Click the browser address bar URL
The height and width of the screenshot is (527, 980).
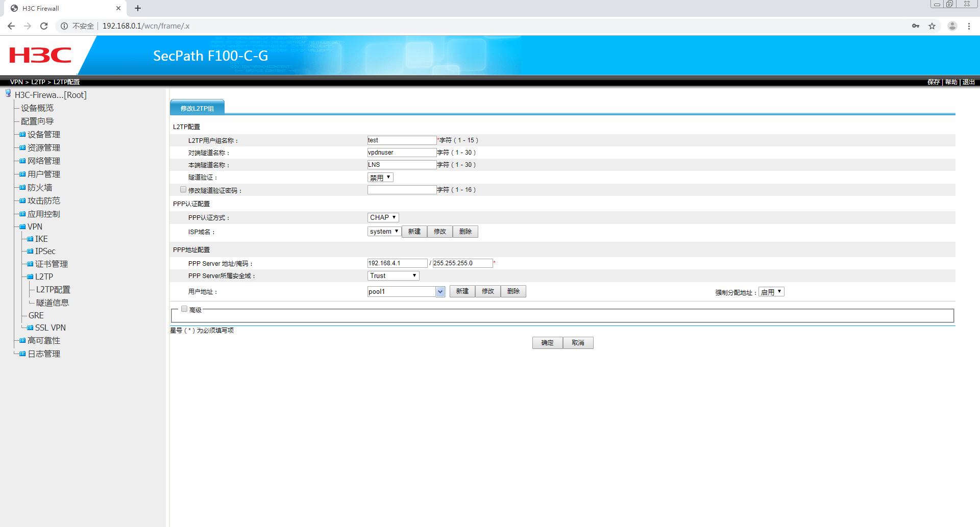coord(146,26)
